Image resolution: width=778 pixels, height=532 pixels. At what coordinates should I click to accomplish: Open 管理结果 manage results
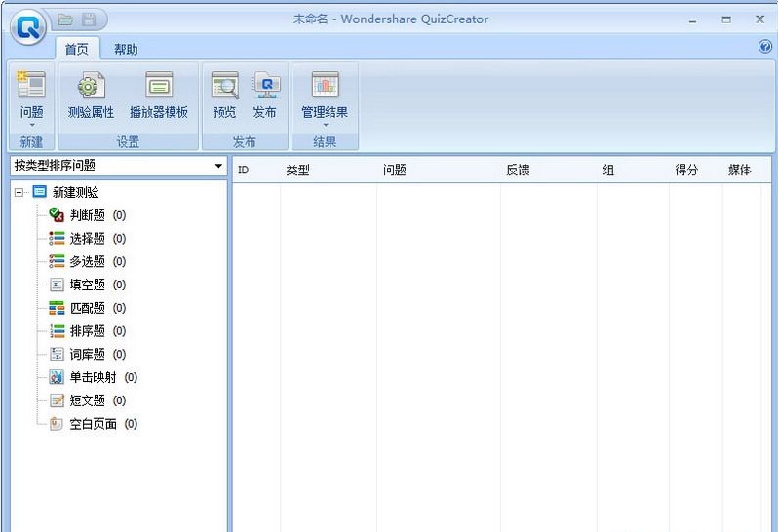[325, 96]
